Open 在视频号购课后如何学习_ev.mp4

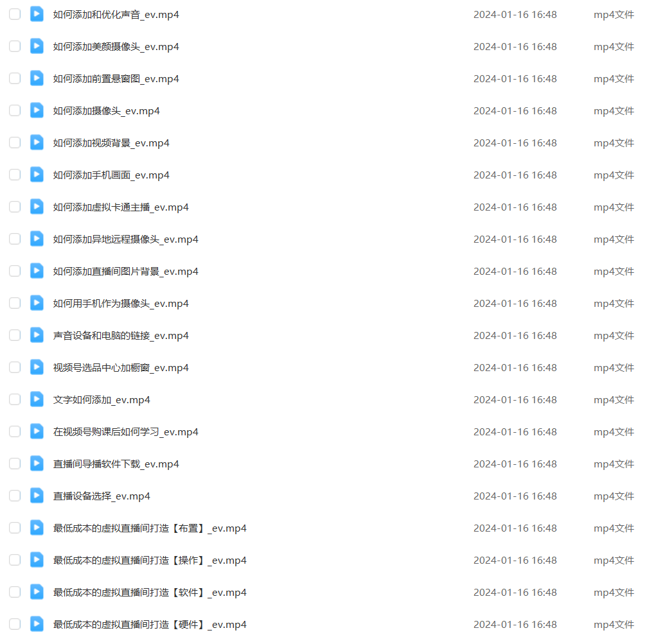tap(125, 432)
